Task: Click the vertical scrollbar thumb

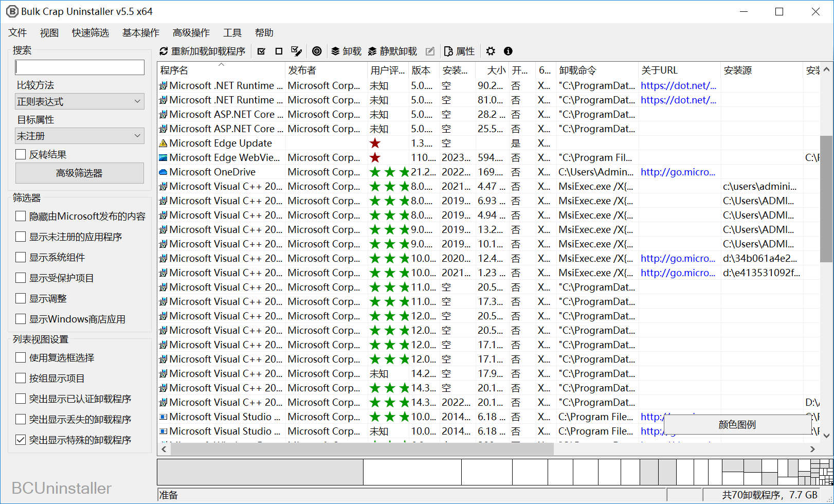Action: (826, 199)
